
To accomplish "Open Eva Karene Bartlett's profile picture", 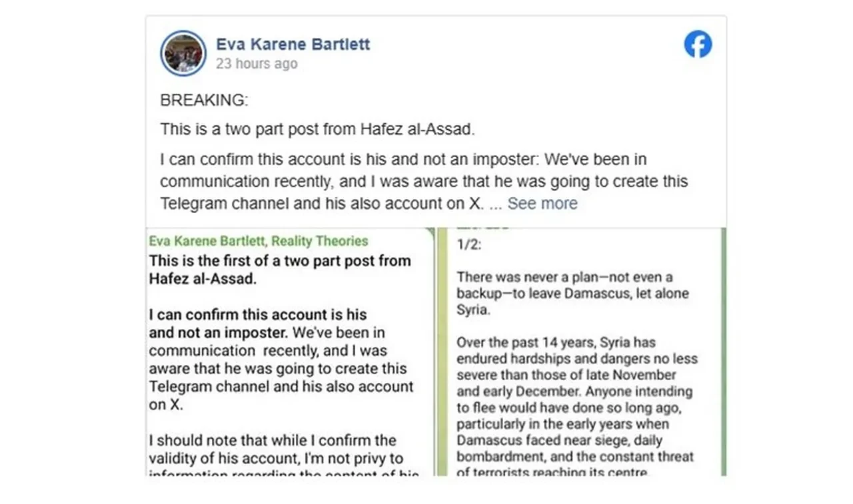I will 183,53.
